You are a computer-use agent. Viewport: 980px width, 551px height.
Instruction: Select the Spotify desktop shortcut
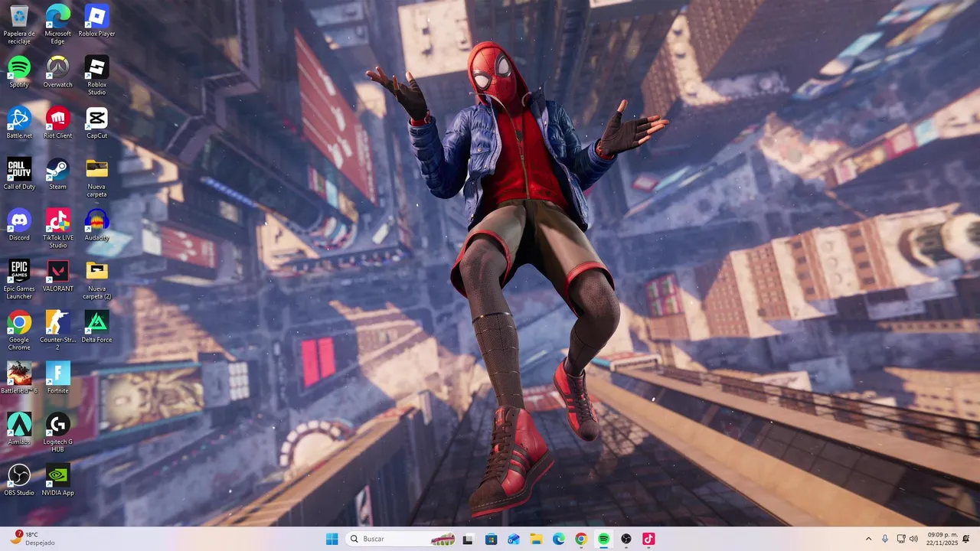(x=19, y=72)
